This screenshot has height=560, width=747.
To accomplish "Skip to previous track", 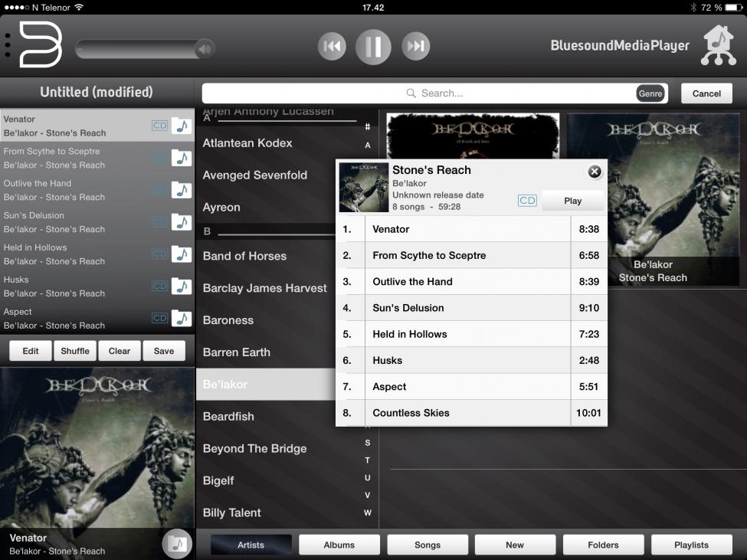I will pos(332,46).
